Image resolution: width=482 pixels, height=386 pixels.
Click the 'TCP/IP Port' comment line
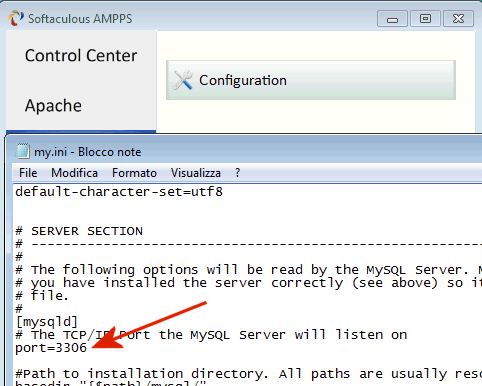coord(211,335)
